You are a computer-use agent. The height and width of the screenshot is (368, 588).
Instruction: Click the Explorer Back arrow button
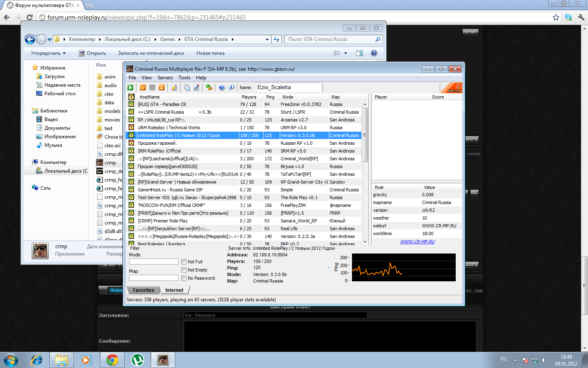[30, 39]
